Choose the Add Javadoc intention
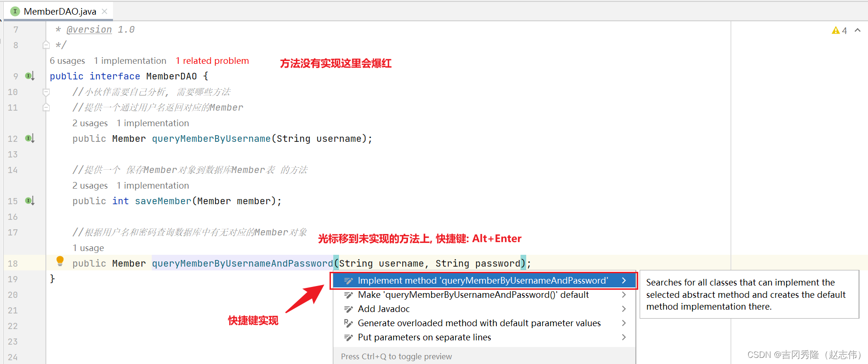Image resolution: width=868 pixels, height=364 pixels. [x=484, y=309]
